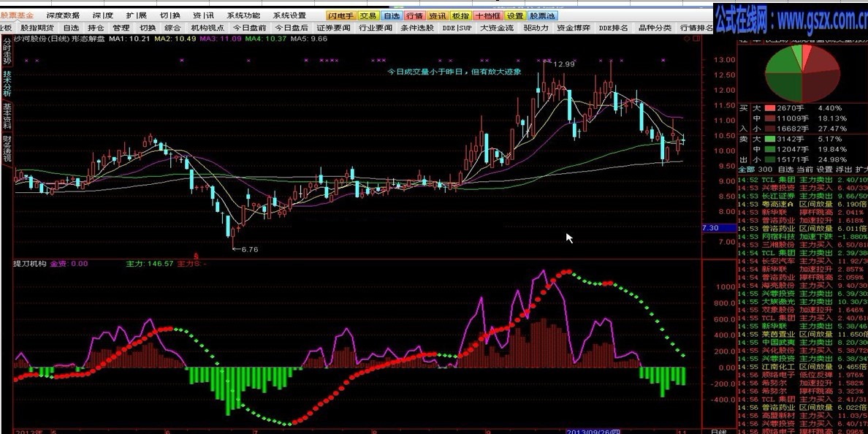Image resolution: width=868 pixels, height=434 pixels.
Task: Click the 闪电手 quick-trade button
Action: (x=340, y=16)
